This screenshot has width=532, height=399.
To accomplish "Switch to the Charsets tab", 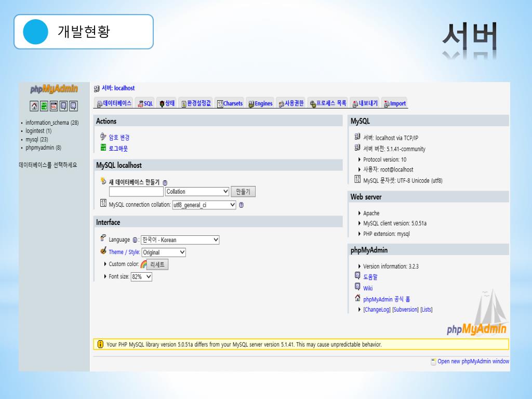I will (230, 103).
